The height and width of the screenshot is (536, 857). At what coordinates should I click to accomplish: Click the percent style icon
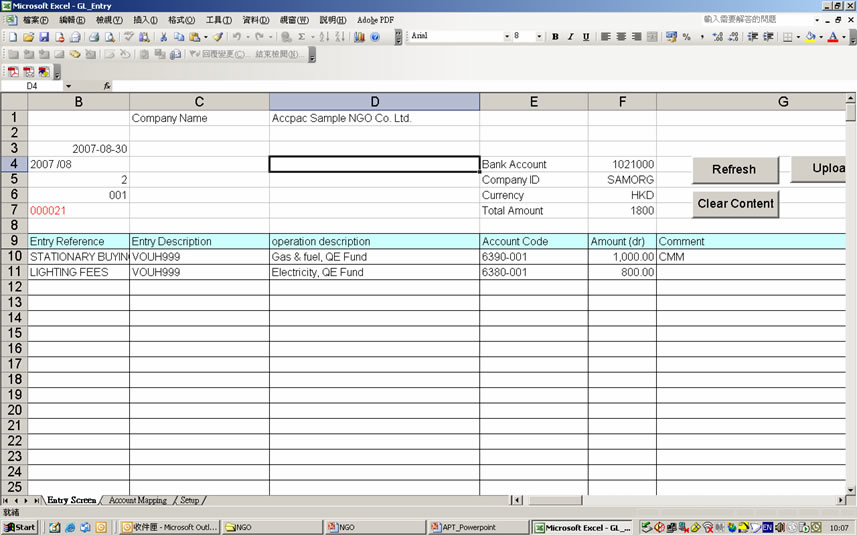686,37
